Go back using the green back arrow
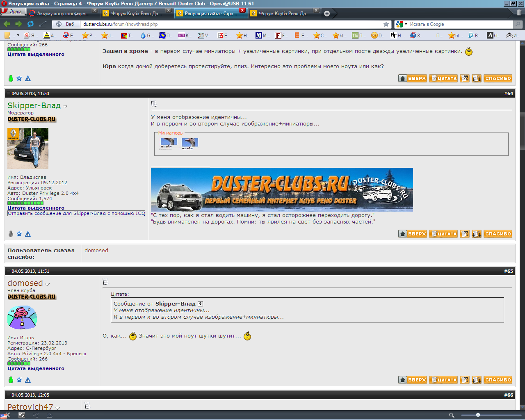525x420 pixels. [7, 24]
